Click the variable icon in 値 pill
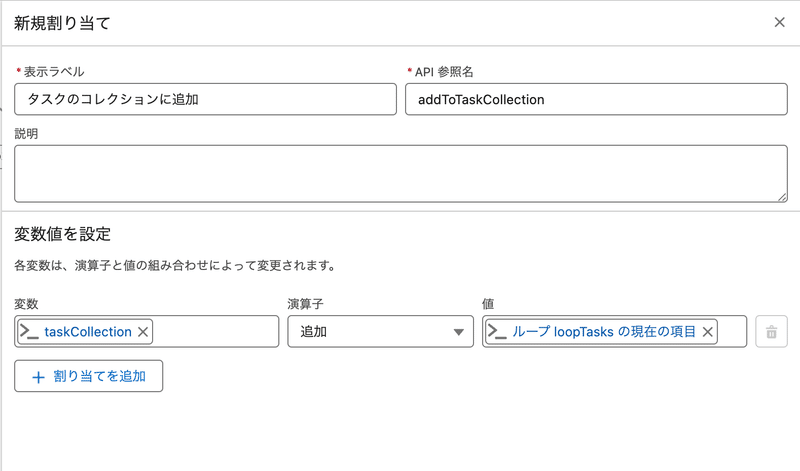Screen dimensions: 800x471 point(497,332)
